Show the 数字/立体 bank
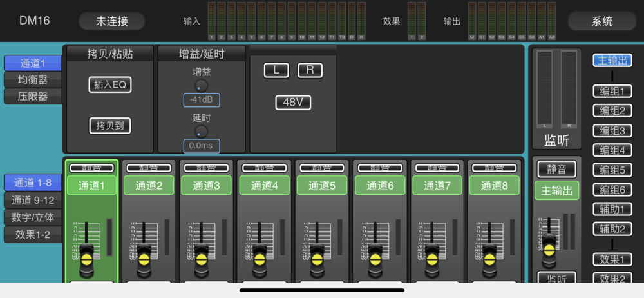Screen dimensions: 644x298 coord(32,217)
